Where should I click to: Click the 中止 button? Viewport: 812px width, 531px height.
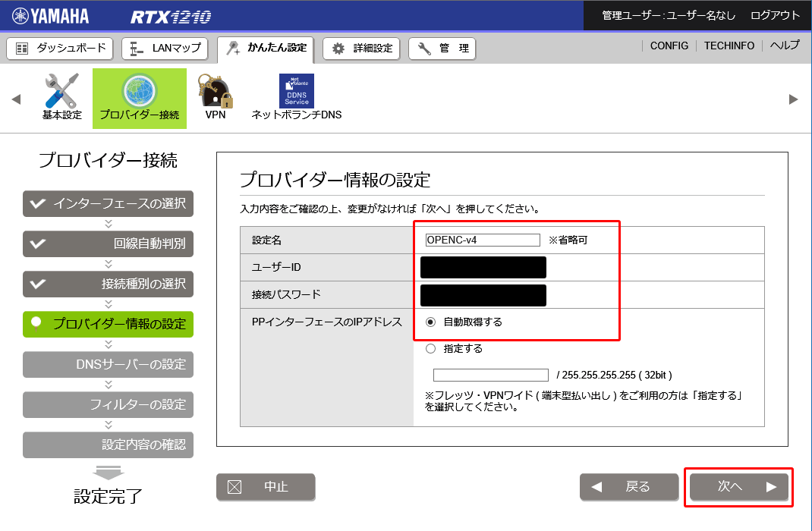[x=266, y=487]
